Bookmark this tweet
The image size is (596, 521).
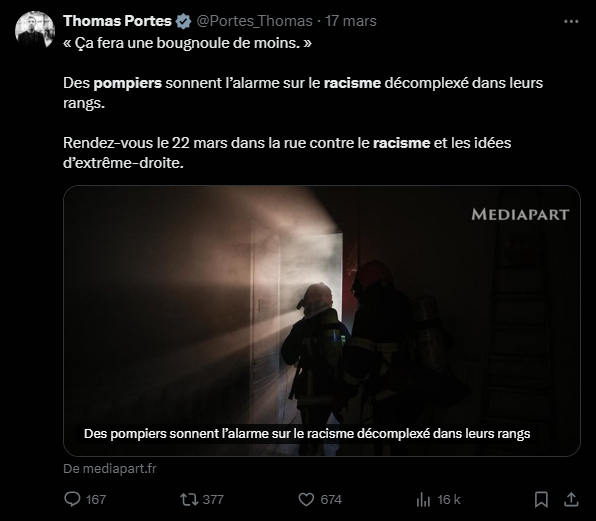point(541,499)
